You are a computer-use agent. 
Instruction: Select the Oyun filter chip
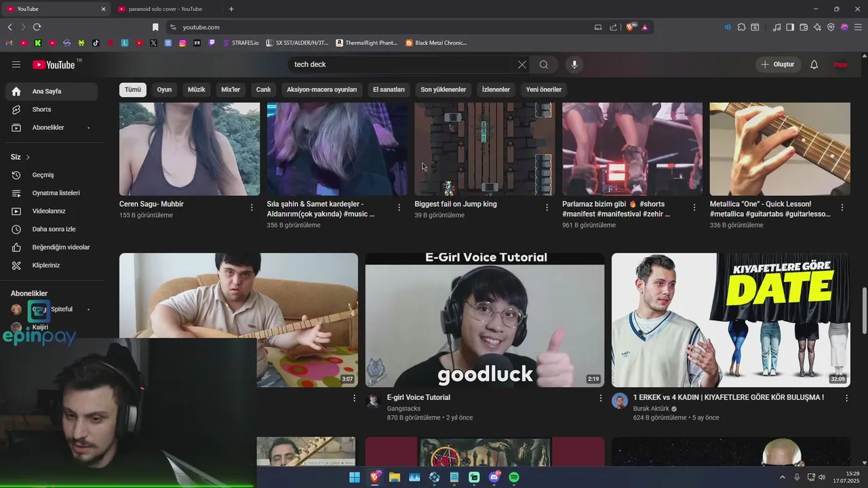click(x=164, y=89)
